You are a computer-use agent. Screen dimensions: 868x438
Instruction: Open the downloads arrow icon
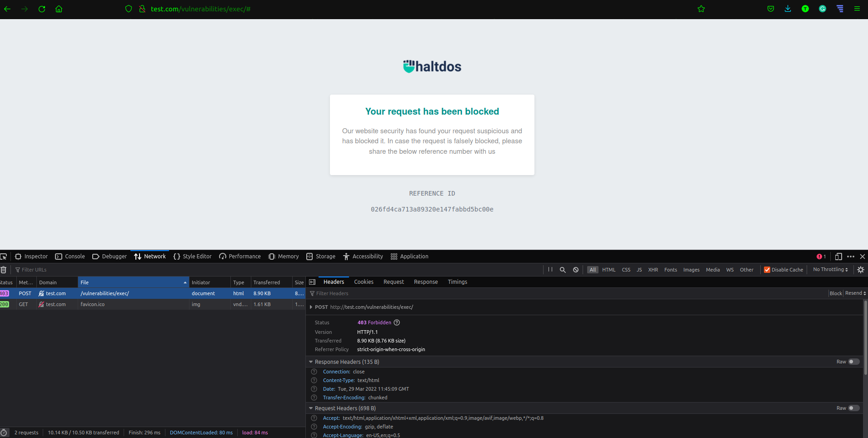[788, 9]
